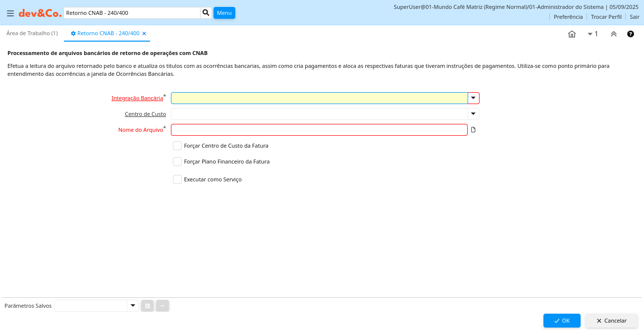This screenshot has width=644, height=334.
Task: Close the Retorno CNAB tab
Action: coord(144,33)
